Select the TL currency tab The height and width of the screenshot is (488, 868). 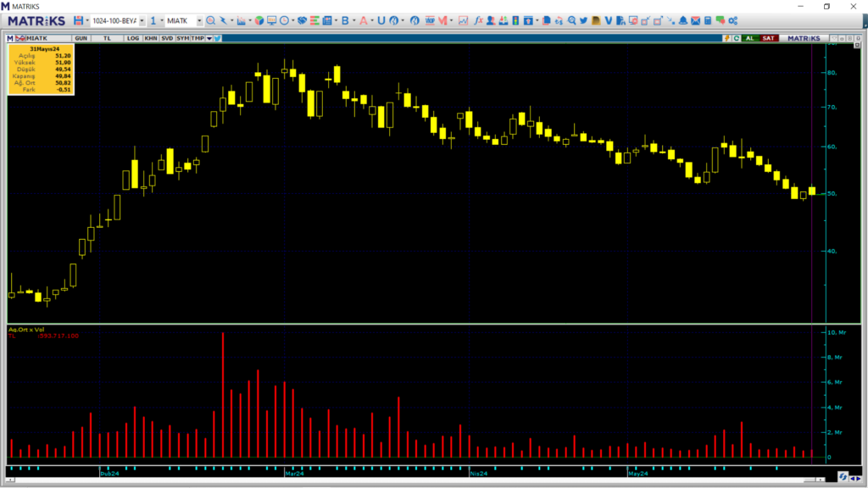pyautogui.click(x=107, y=38)
